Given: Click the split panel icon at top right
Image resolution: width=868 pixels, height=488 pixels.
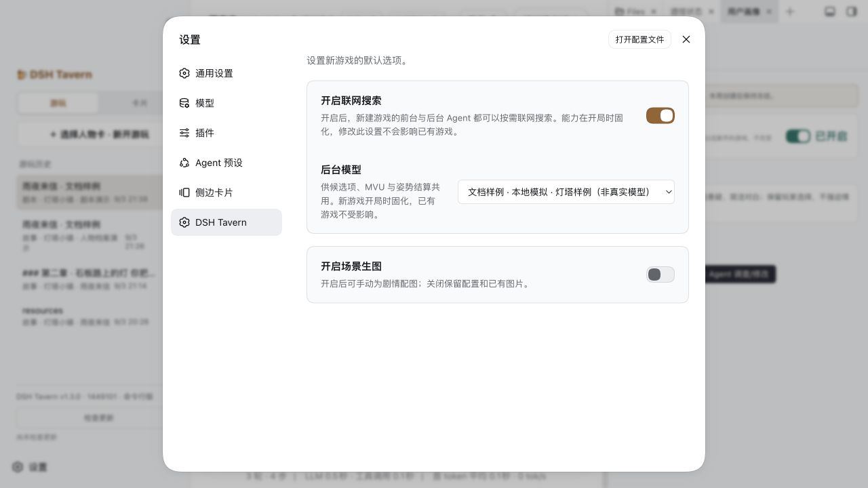Looking at the screenshot, I should point(852,12).
